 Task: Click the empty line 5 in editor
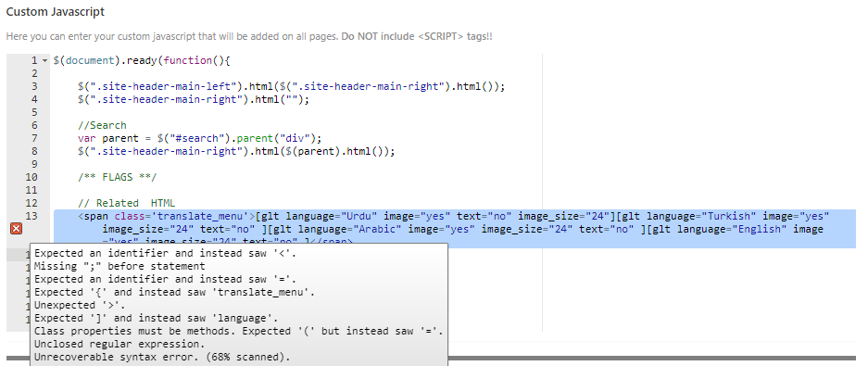click(x=296, y=112)
